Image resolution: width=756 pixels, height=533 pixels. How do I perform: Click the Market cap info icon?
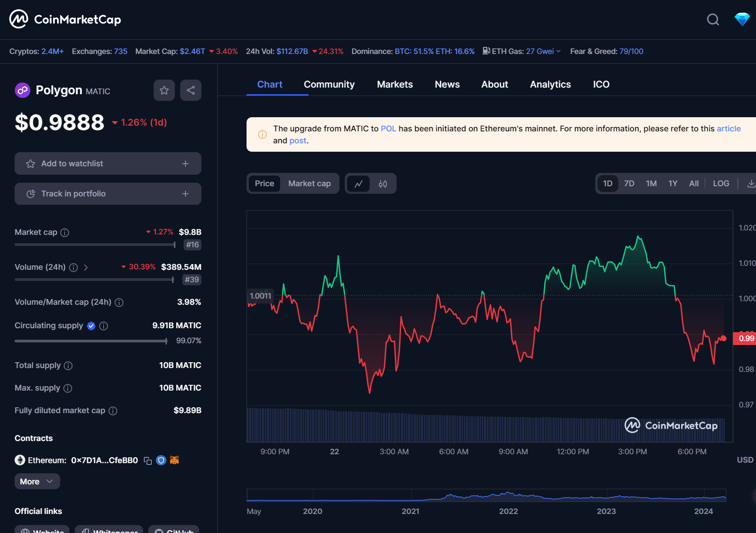(x=65, y=233)
